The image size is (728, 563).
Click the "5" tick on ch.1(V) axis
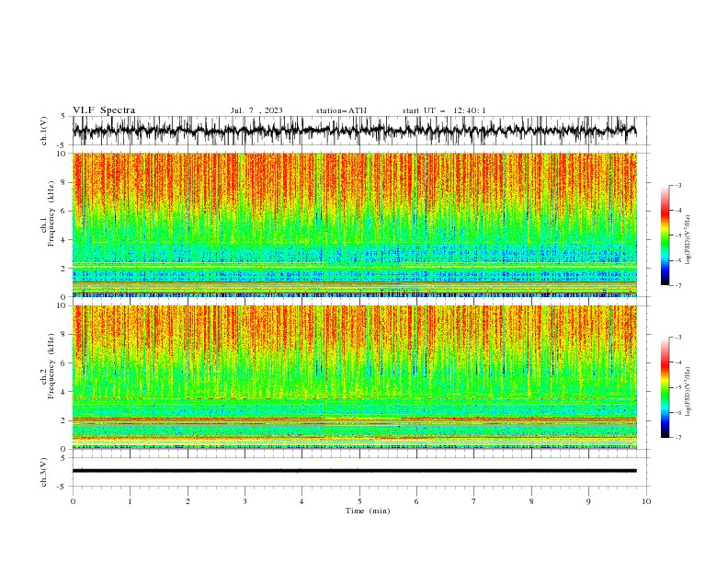point(63,117)
